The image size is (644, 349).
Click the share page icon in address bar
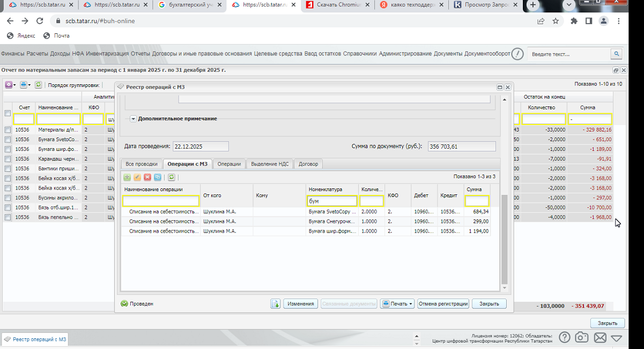[x=541, y=21]
